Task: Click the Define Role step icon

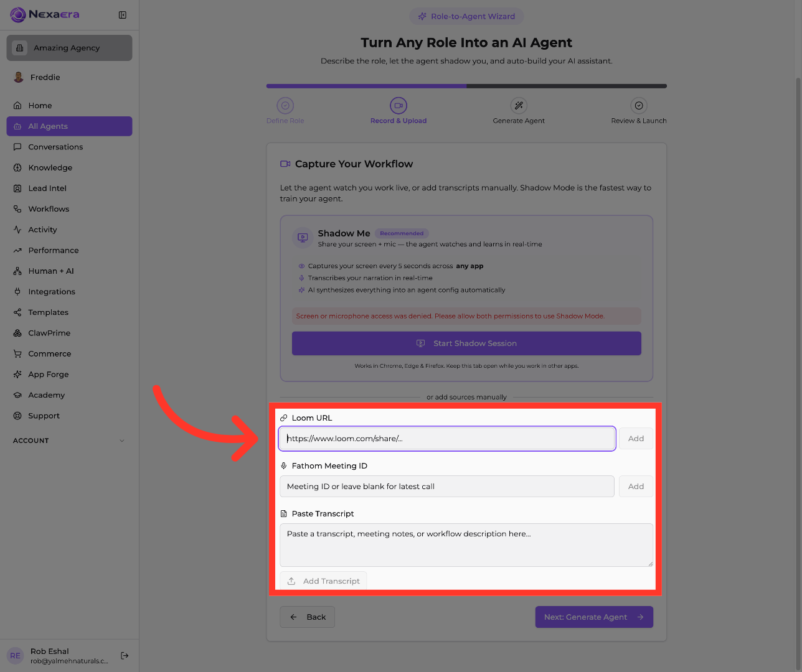Action: coord(285,105)
